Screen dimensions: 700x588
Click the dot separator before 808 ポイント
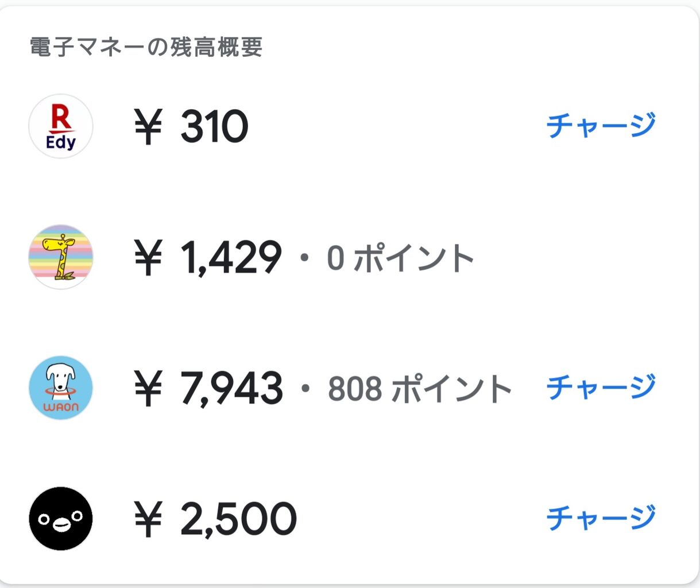[x=305, y=389]
